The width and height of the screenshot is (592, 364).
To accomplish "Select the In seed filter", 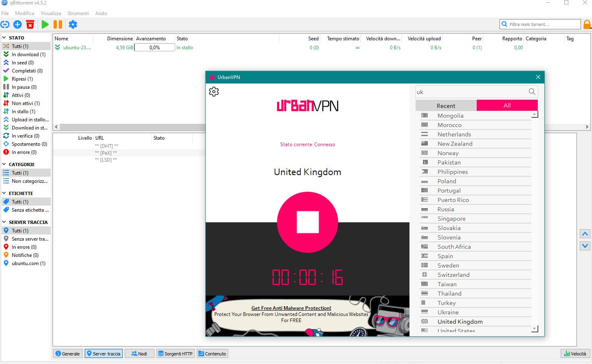I will coord(26,63).
